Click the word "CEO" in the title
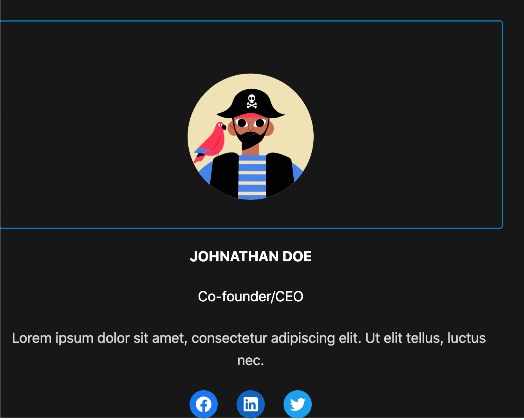The width and height of the screenshot is (524, 420). (289, 297)
